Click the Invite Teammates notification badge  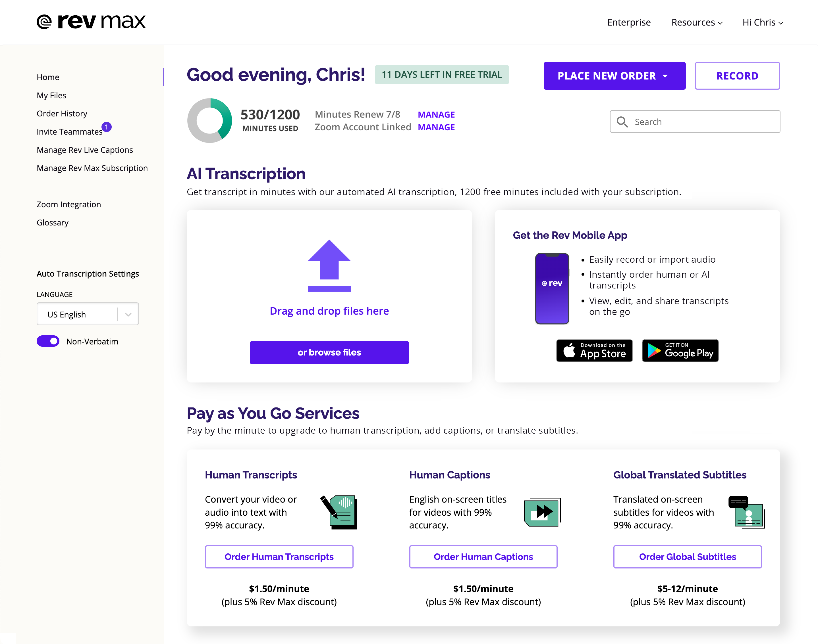107,127
